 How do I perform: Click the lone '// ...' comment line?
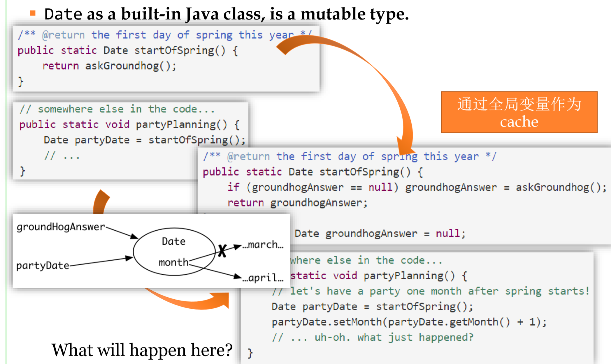coord(62,156)
